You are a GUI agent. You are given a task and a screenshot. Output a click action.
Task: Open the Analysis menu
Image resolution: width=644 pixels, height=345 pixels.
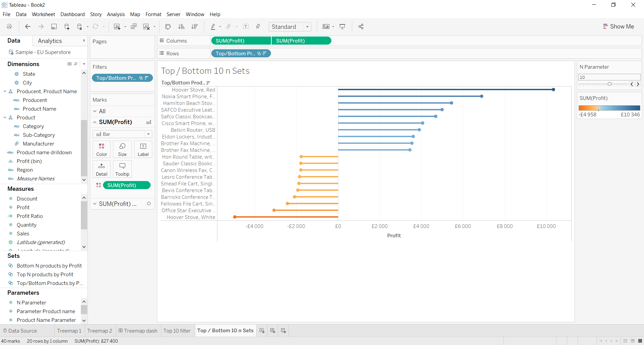116,14
